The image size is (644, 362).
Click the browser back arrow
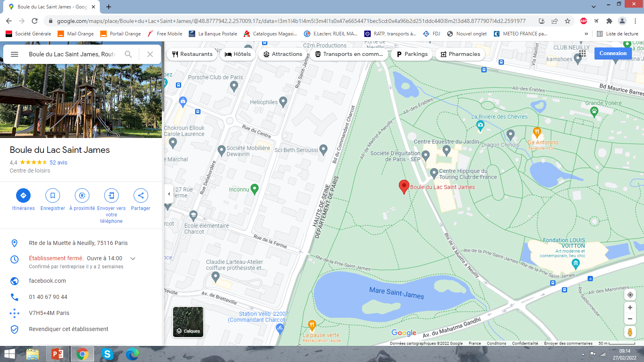click(9, 21)
